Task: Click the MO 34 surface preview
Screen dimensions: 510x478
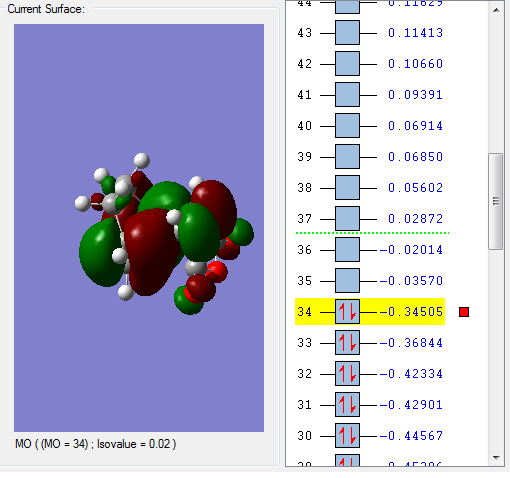Action: click(139, 228)
